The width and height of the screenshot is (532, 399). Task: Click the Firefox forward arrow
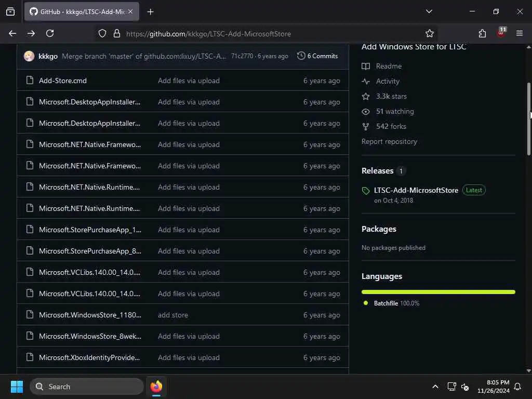point(31,33)
